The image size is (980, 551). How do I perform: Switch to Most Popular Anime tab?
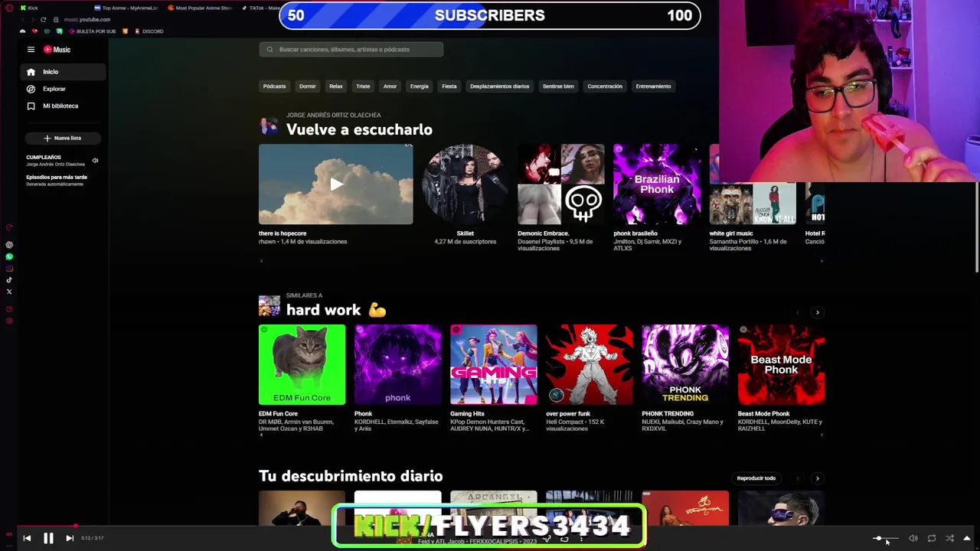pyautogui.click(x=199, y=8)
